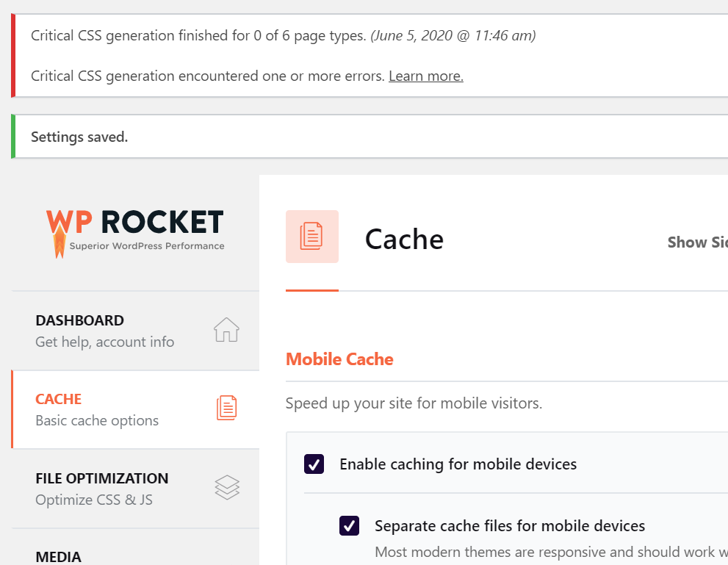Click the File Optimization layers icon

[x=226, y=486]
